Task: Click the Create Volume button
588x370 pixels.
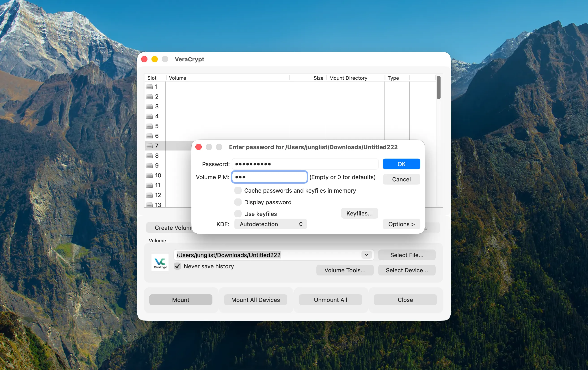Action: pyautogui.click(x=169, y=228)
